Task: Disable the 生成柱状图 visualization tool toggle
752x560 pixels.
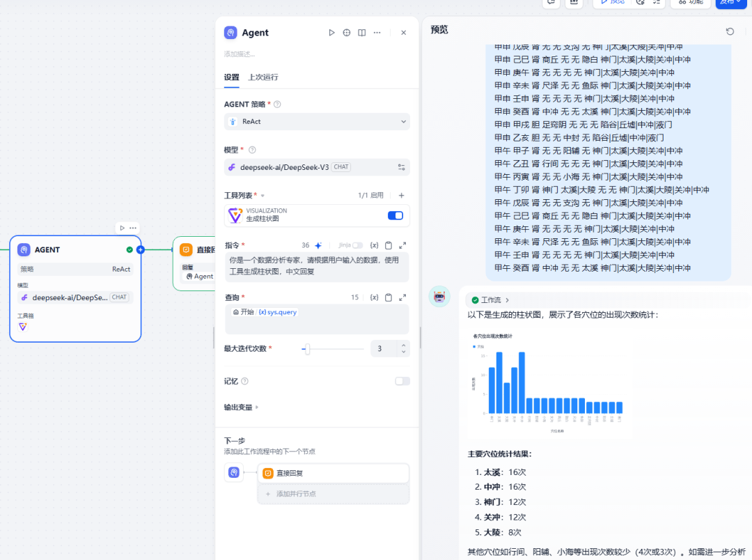Action: [x=395, y=215]
